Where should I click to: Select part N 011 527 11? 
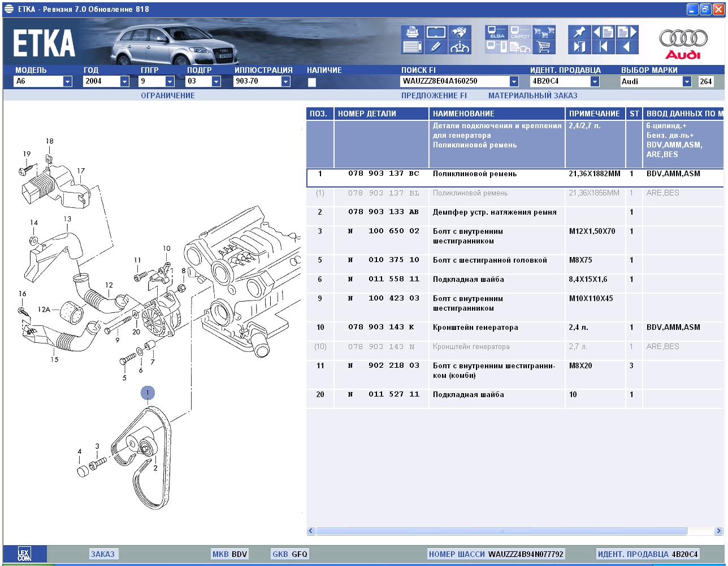(384, 394)
